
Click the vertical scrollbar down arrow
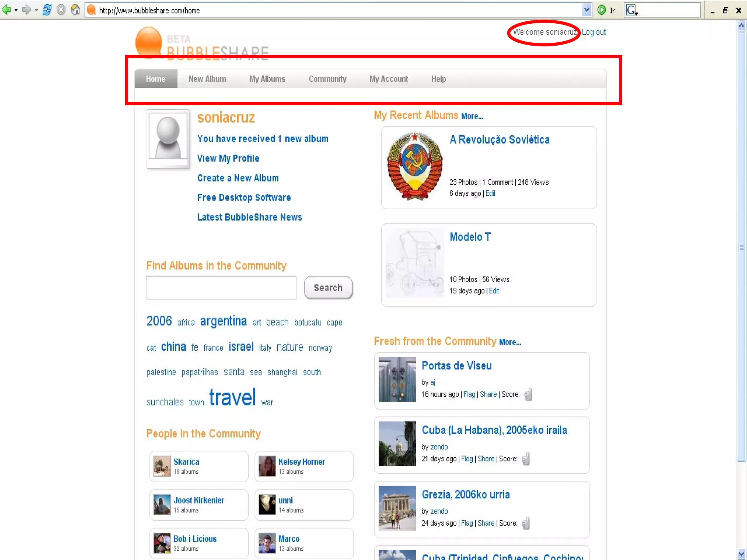[741, 553]
